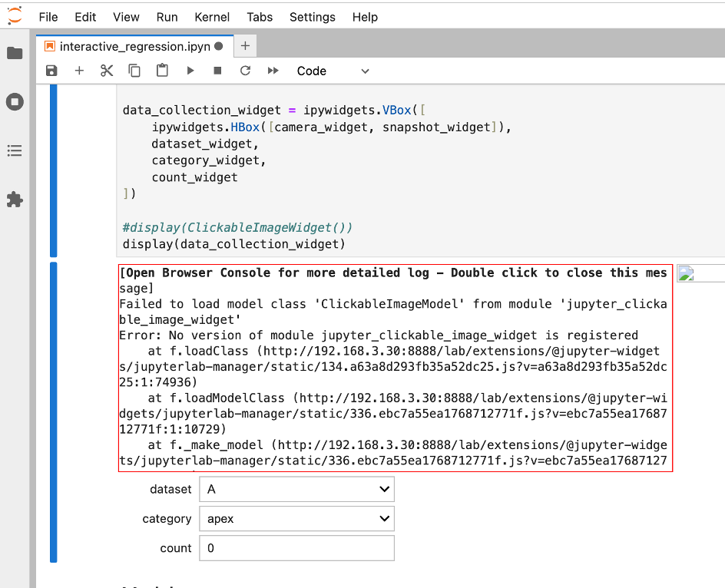Screen dimensions: 725x588
Task: Open the File Browser sidebar panel
Action: pyautogui.click(x=15, y=53)
